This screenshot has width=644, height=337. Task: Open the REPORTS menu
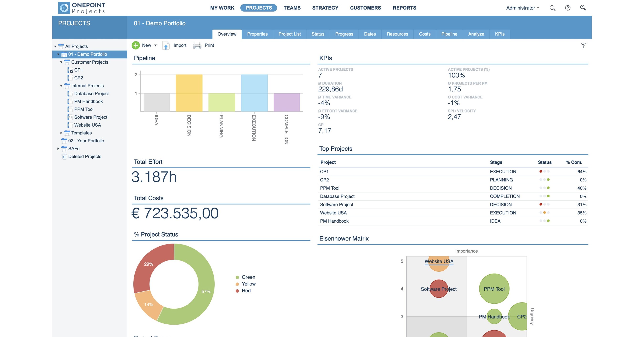(405, 8)
